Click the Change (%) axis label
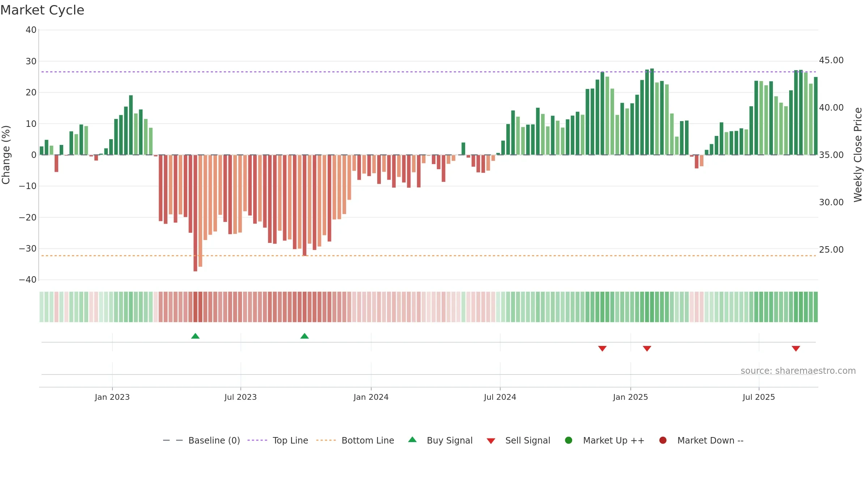This screenshot has width=868, height=488. click(6, 155)
